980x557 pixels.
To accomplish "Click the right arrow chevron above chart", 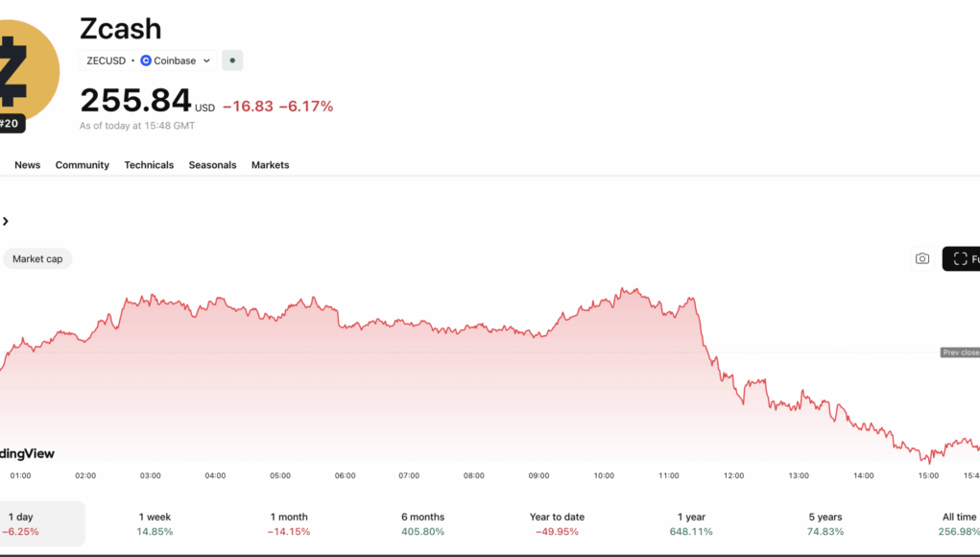I will [6, 222].
